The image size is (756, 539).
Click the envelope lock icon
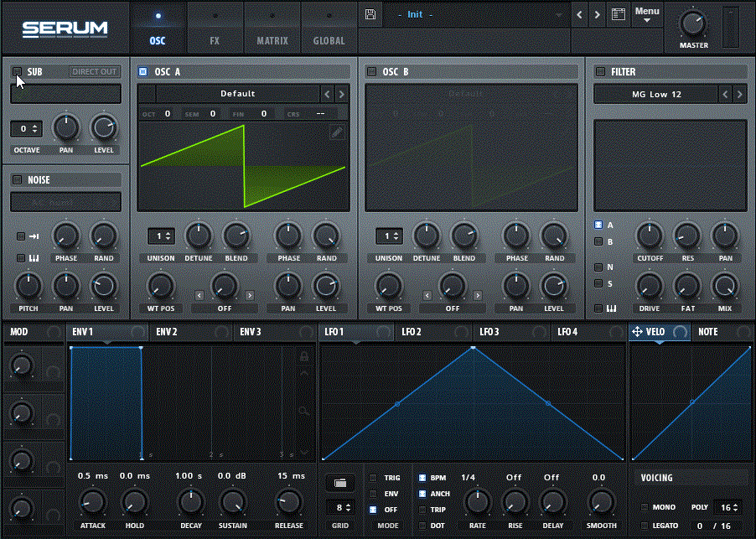pyautogui.click(x=305, y=357)
